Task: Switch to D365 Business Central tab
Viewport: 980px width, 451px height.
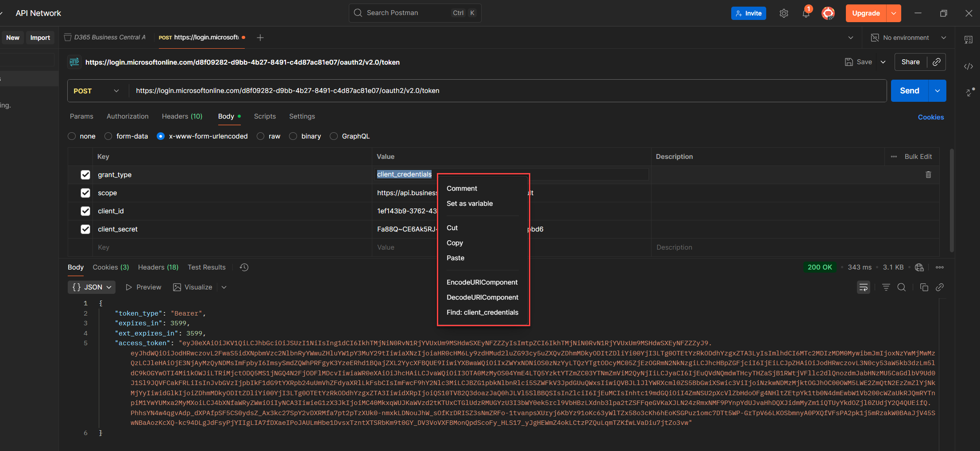Action: [x=105, y=38]
